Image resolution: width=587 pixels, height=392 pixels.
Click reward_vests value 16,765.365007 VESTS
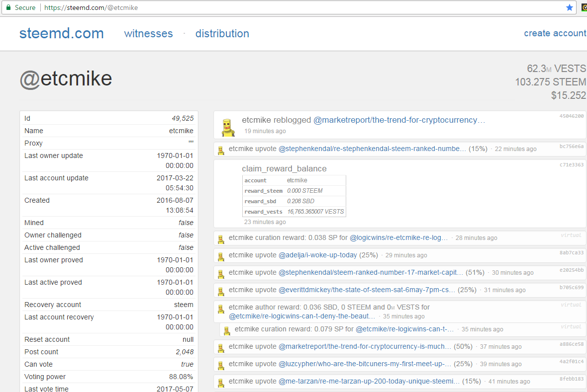click(315, 212)
